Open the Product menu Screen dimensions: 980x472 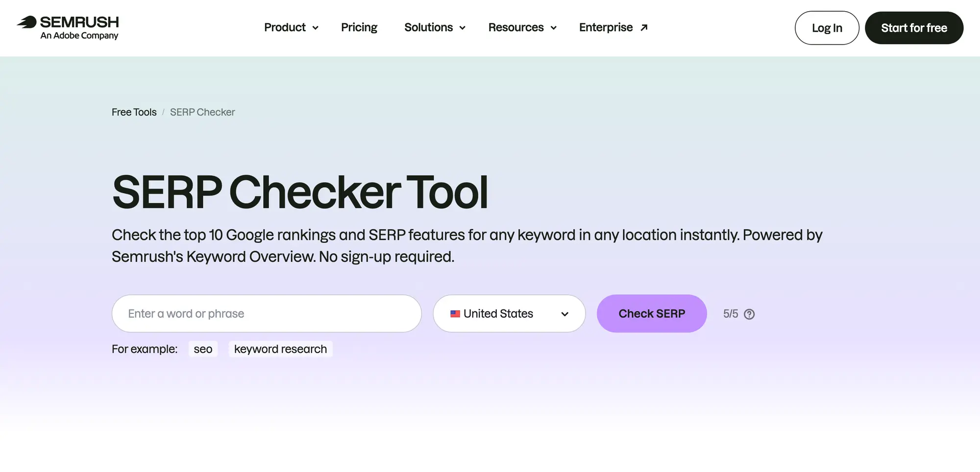point(291,27)
